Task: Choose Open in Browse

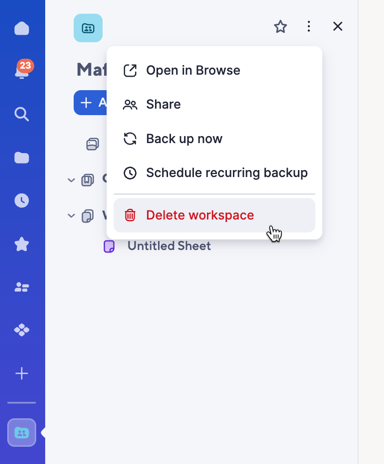Action: tap(214, 71)
